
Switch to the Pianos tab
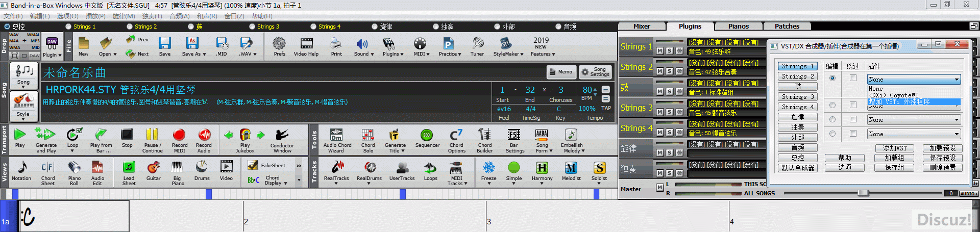[739, 26]
